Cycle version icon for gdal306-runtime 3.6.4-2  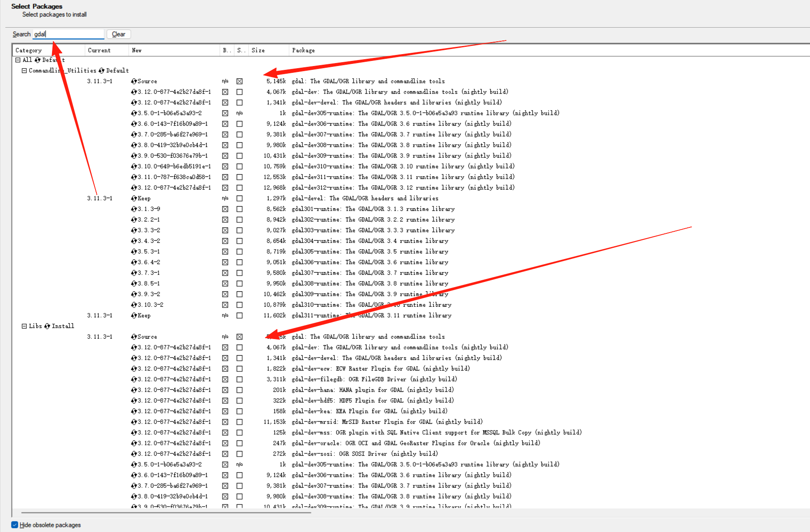pyautogui.click(x=134, y=262)
